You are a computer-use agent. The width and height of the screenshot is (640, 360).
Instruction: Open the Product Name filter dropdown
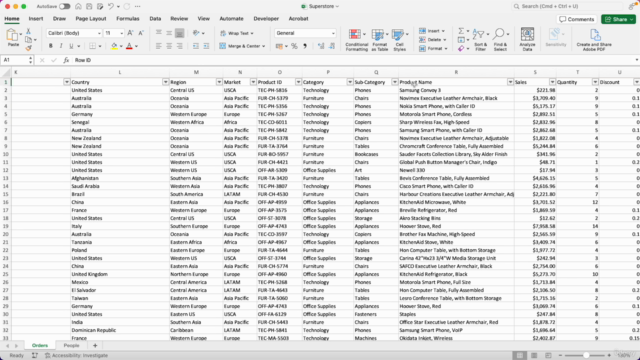pyautogui.click(x=510, y=82)
